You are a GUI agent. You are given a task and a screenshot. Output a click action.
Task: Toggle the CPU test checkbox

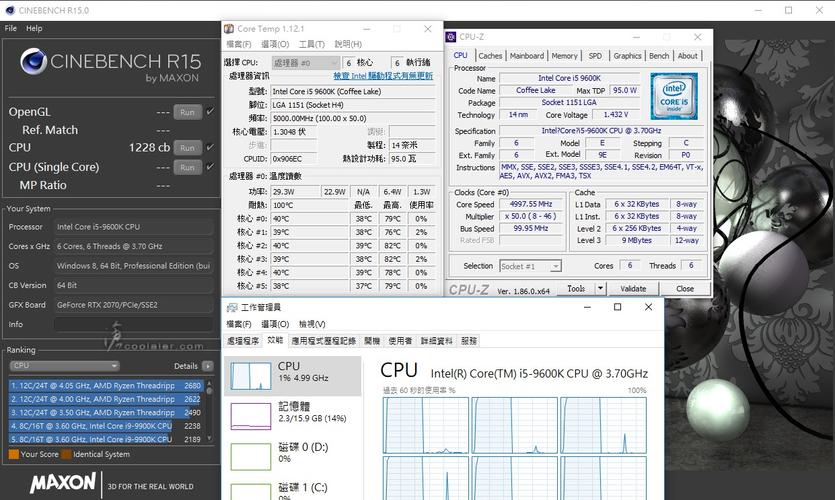[x=210, y=147]
